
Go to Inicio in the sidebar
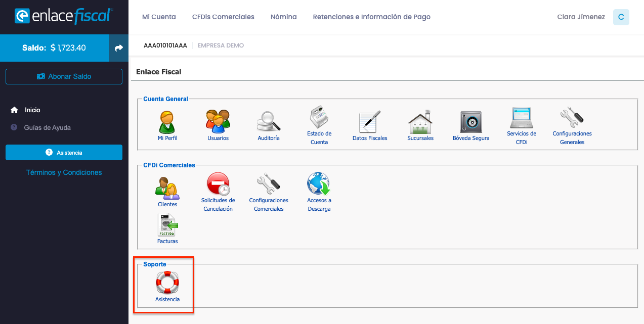tap(32, 110)
